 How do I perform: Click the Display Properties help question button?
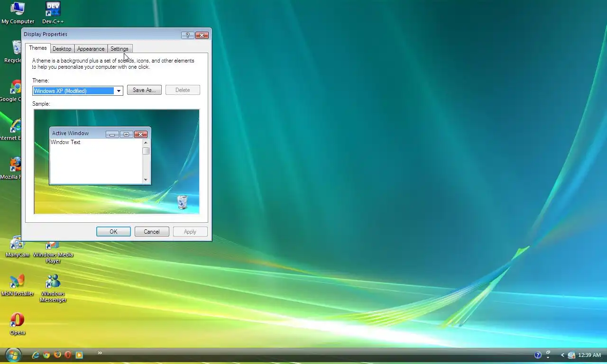tap(187, 35)
